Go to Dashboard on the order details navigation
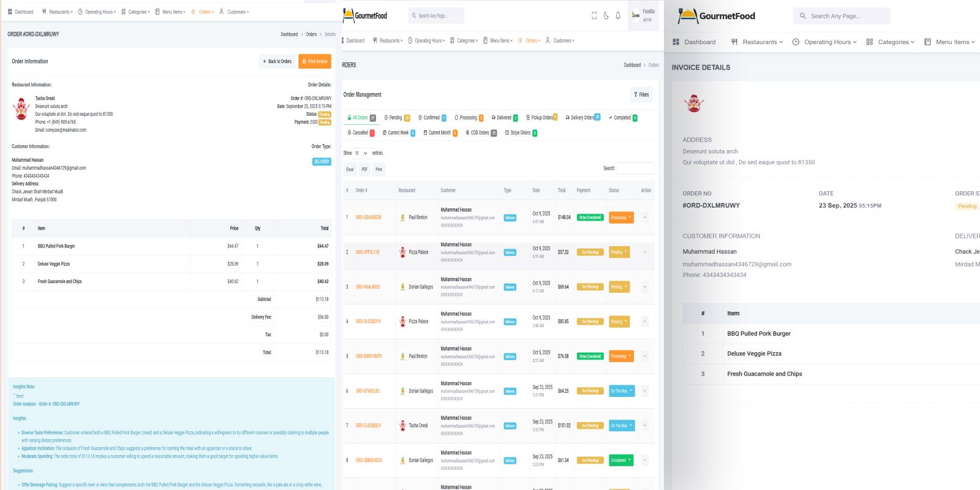 [x=20, y=12]
